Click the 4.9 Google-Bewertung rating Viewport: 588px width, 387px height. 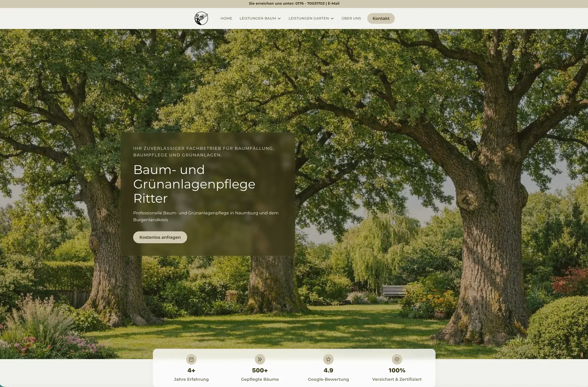pos(328,370)
